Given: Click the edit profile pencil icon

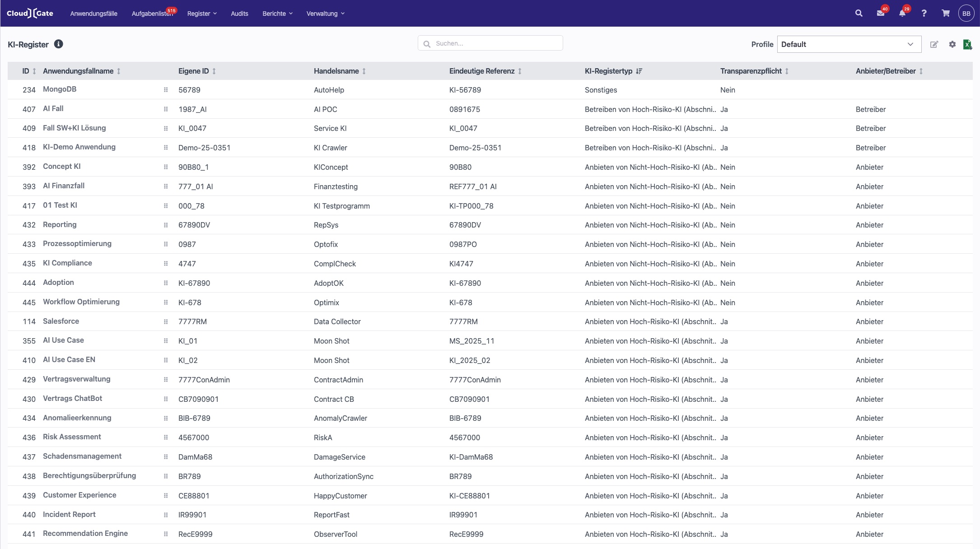Looking at the screenshot, I should (x=934, y=44).
